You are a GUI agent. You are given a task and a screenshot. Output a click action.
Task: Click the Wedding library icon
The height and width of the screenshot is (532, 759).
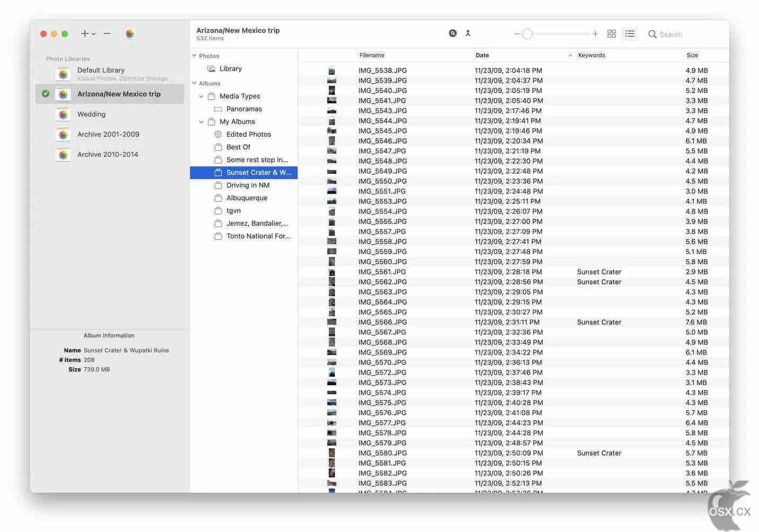coord(63,114)
